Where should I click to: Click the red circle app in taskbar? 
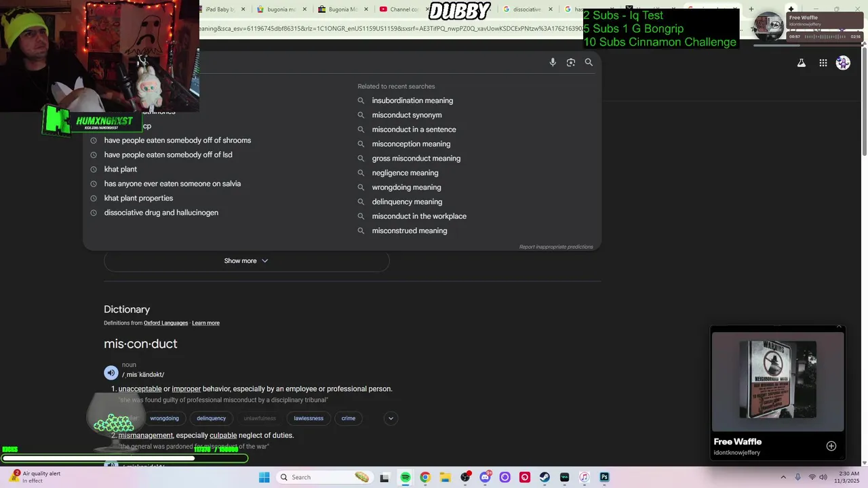[525, 477]
